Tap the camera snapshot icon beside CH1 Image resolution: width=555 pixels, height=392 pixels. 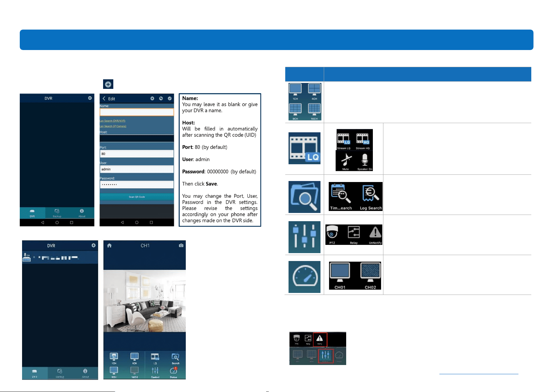(181, 246)
